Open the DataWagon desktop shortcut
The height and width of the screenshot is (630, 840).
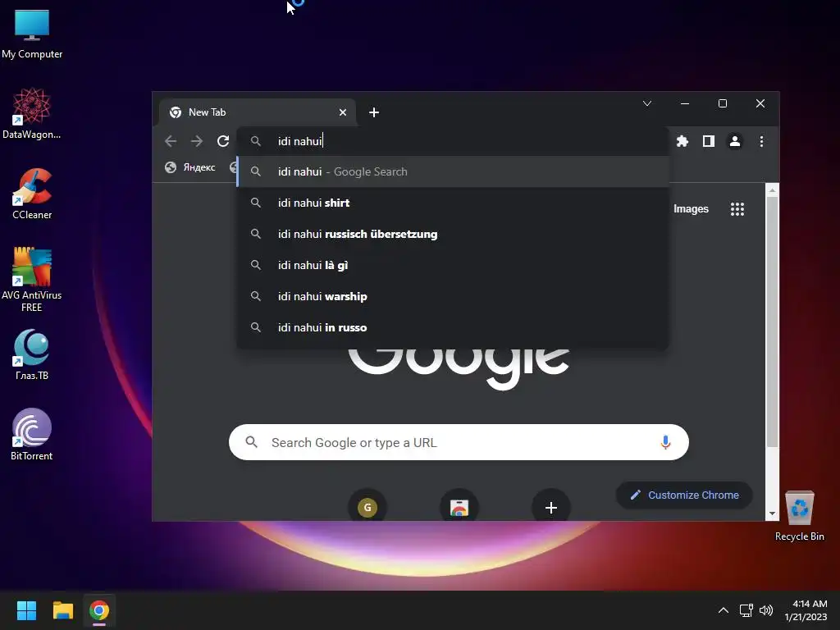coord(32,113)
